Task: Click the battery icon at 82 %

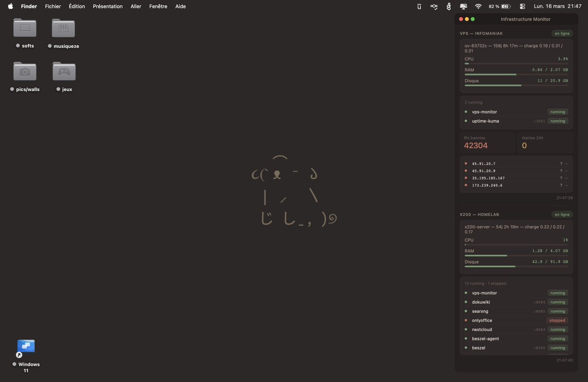Action: [x=506, y=6]
